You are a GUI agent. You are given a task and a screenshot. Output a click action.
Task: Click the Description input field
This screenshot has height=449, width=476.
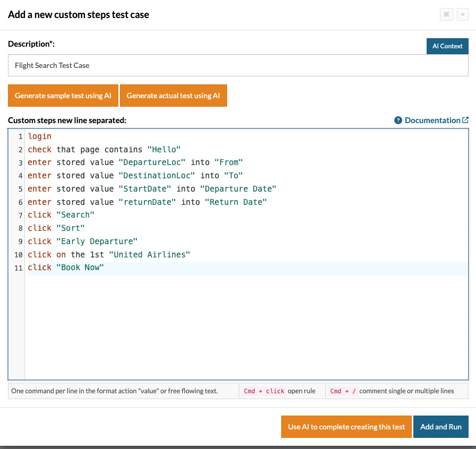(x=238, y=66)
